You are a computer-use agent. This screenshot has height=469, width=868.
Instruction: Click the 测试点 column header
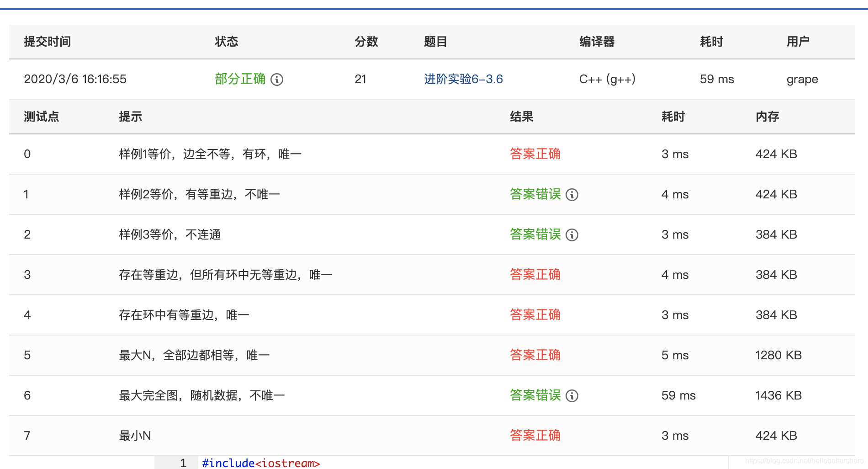42,117
